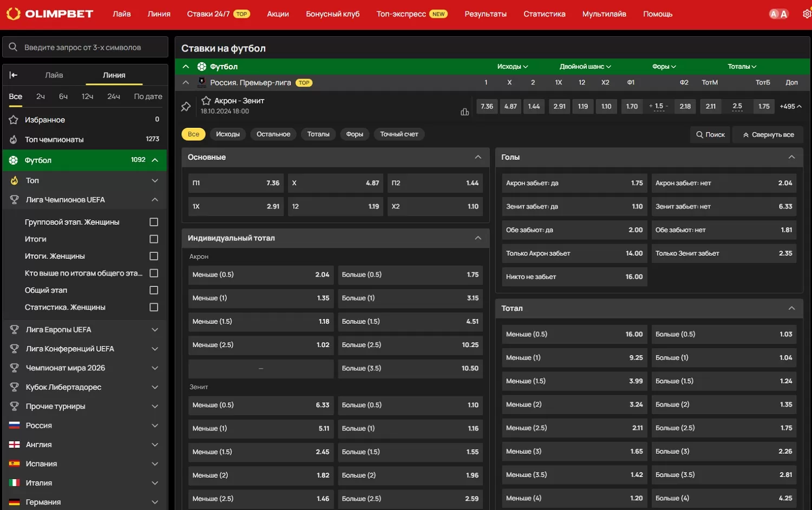Click the font size AA icon
812x510 pixels.
tap(778, 14)
